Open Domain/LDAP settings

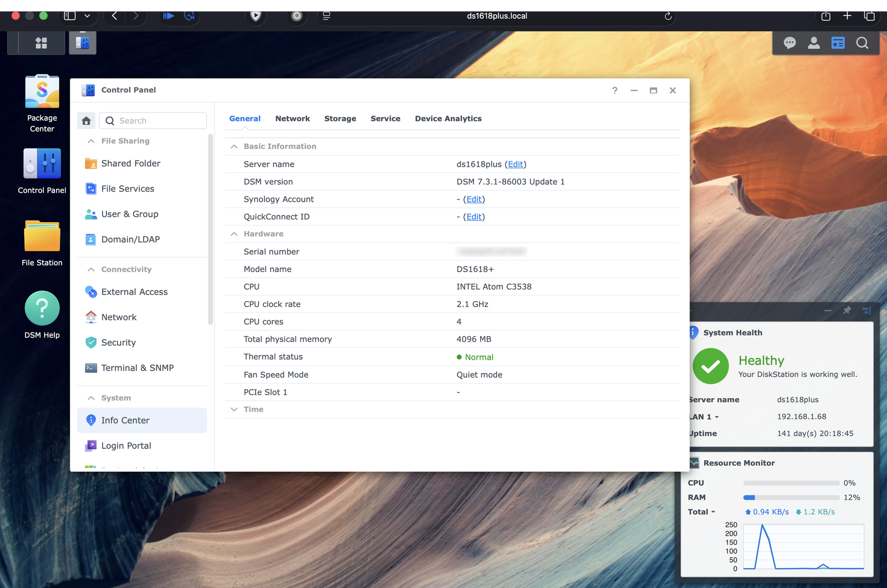pyautogui.click(x=142, y=239)
